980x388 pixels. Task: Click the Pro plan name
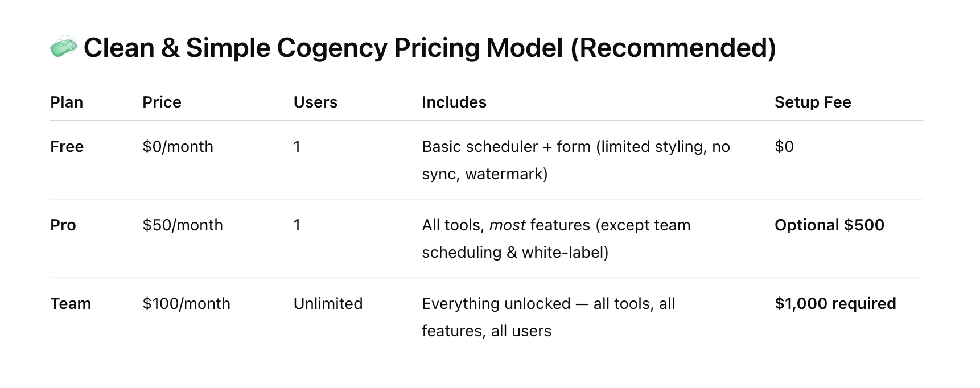[63, 225]
